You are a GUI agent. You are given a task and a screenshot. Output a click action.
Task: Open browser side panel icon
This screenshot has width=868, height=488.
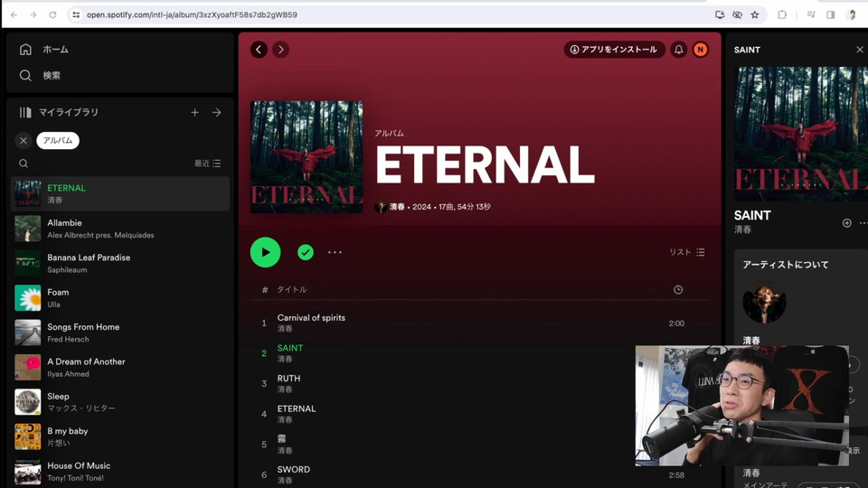830,15
